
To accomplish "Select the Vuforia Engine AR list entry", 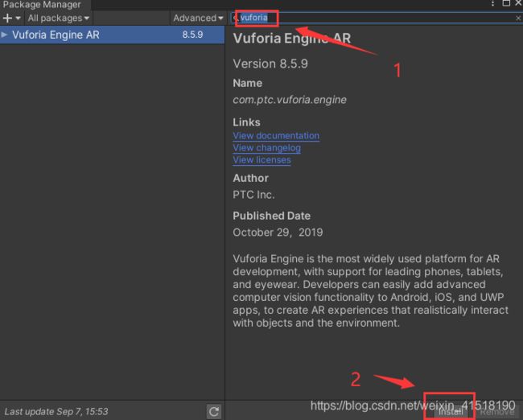I will pos(112,35).
